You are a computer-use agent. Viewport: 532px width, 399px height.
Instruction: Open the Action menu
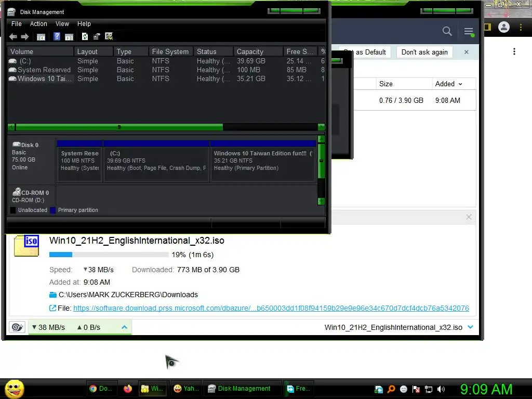point(38,24)
